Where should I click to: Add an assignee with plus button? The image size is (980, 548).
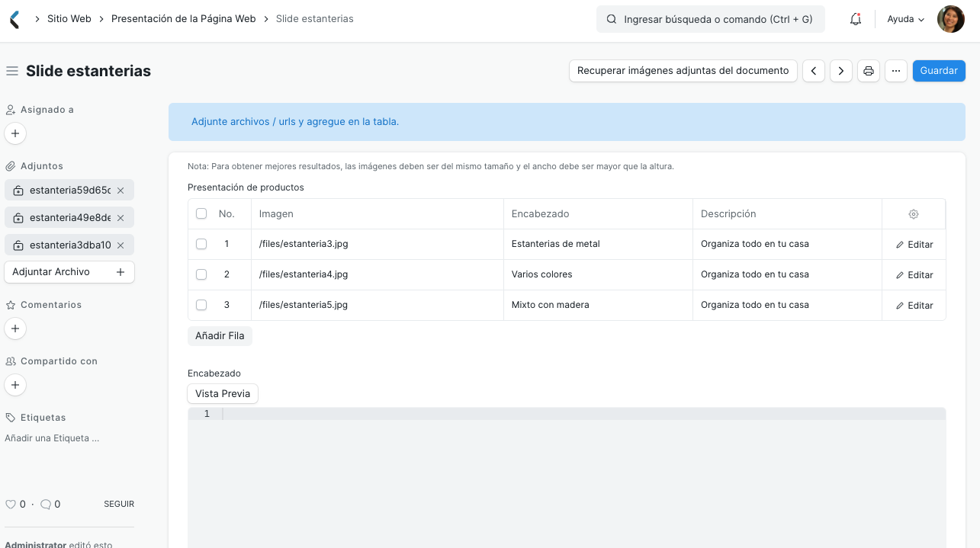pyautogui.click(x=15, y=133)
